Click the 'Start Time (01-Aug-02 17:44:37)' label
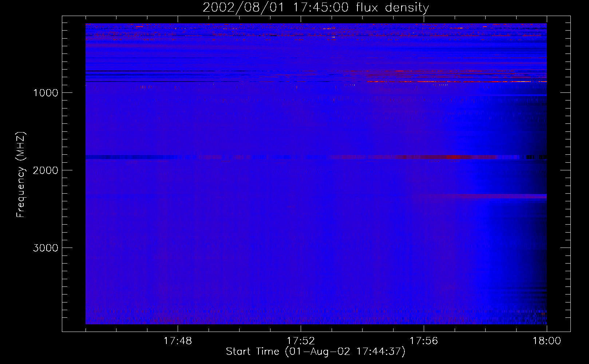This screenshot has width=589, height=364. (316, 352)
